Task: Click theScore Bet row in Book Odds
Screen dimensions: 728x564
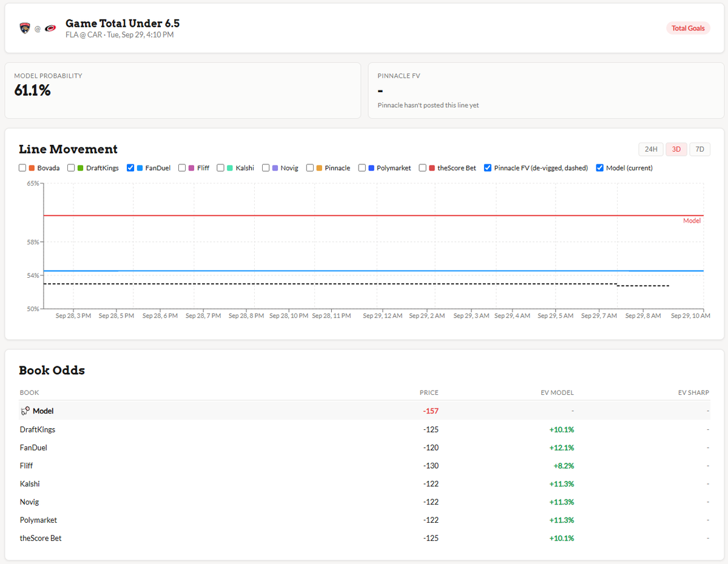Action: 364,539
